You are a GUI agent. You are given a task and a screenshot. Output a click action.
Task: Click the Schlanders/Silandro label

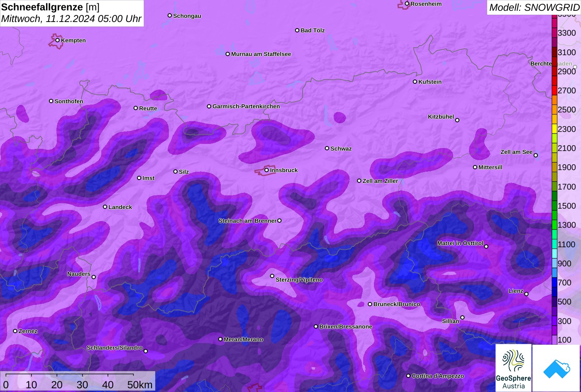[115, 348]
